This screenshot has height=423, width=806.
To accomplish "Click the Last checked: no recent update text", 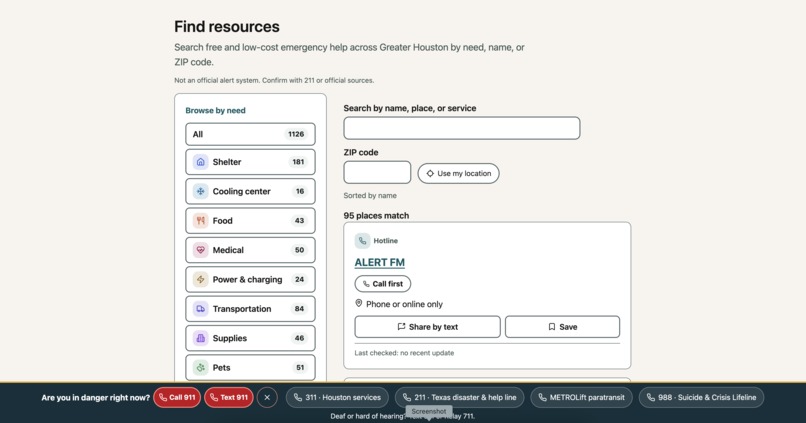I will tap(404, 353).
